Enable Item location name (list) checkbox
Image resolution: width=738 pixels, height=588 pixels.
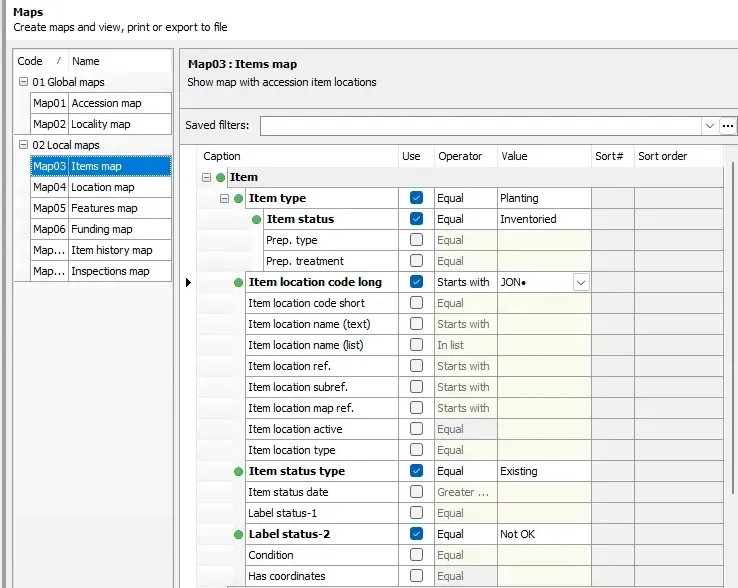(x=416, y=345)
